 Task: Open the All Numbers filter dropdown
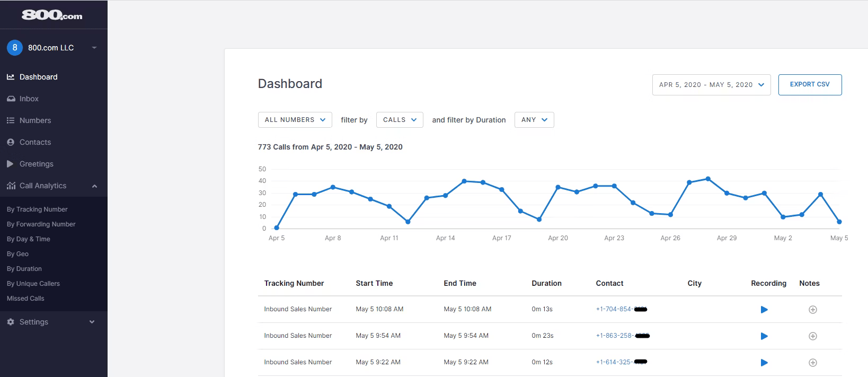[x=295, y=120]
